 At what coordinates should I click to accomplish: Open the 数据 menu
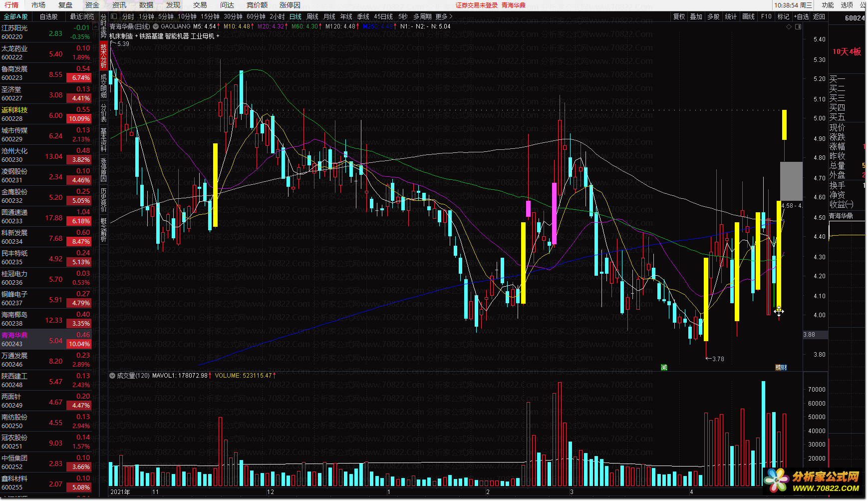(x=146, y=5)
